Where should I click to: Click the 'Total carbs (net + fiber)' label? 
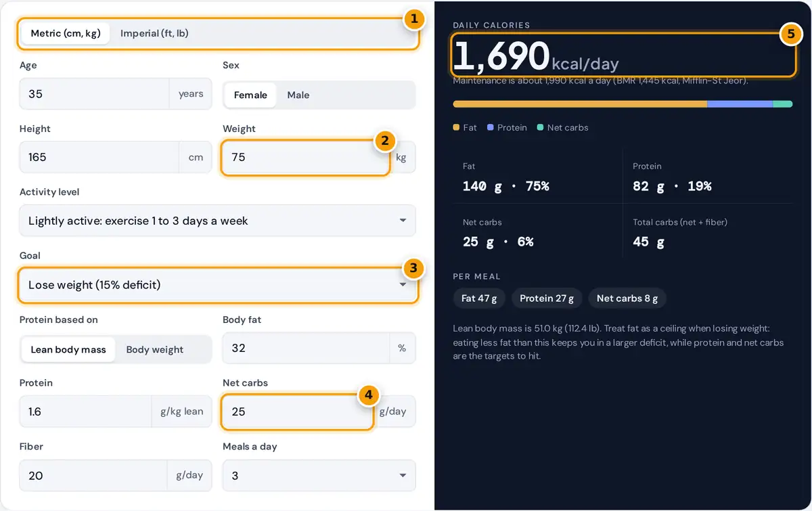pos(680,222)
